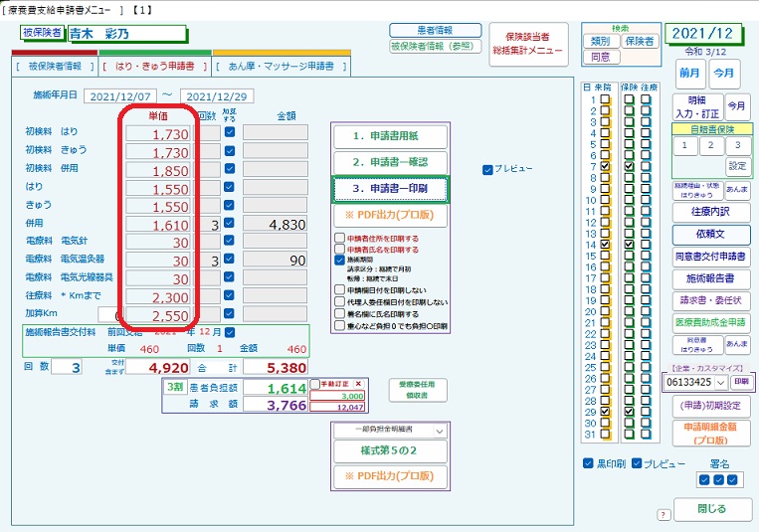
Task: Click the 印刷 button next to 06133425
Action: [x=742, y=382]
